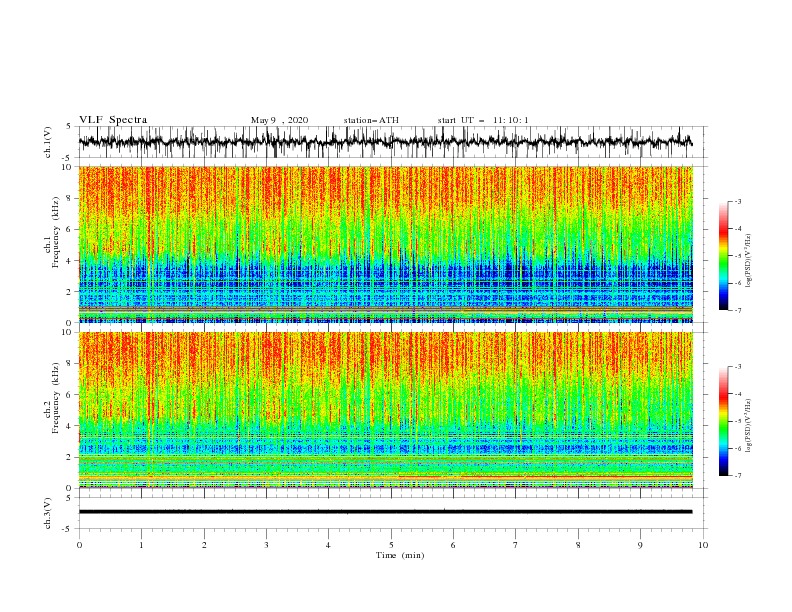Click the ch.1 spectrogram color scale bar
The image size is (792, 612).
pos(723,256)
